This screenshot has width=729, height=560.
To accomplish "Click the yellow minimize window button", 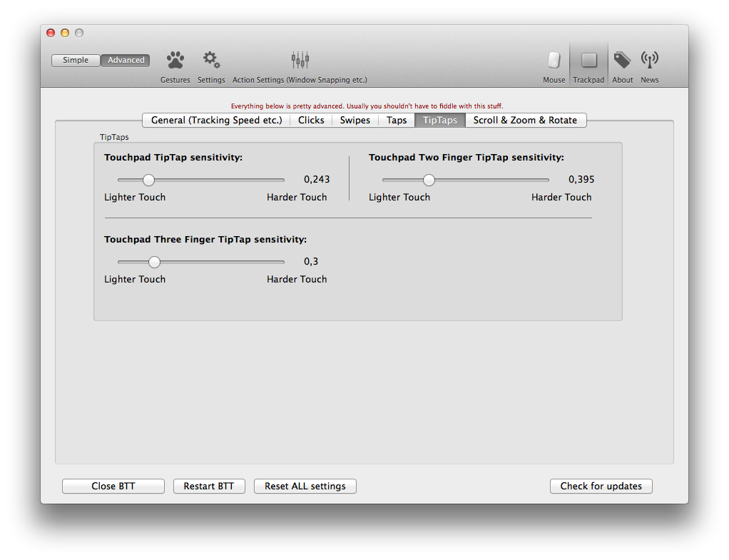I will coord(65,33).
